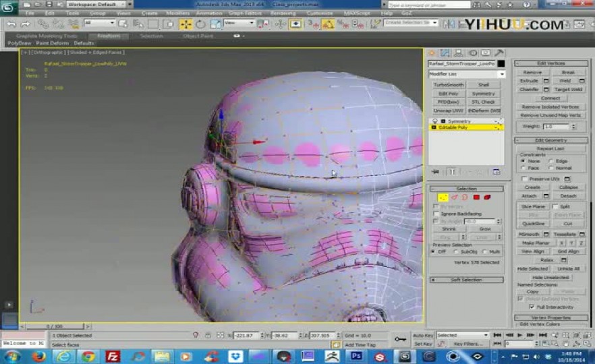
Task: Open the Utilities hammer panel tab
Action: 499,53
